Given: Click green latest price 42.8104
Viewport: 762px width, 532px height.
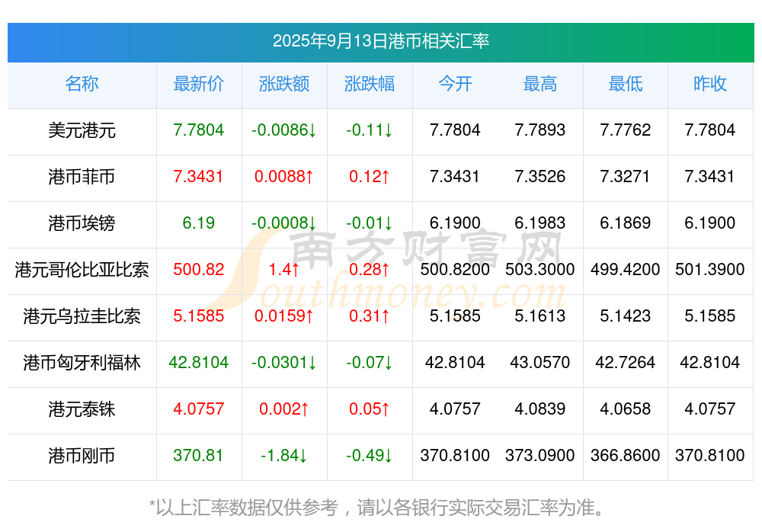Looking at the screenshot, I should (198, 362).
